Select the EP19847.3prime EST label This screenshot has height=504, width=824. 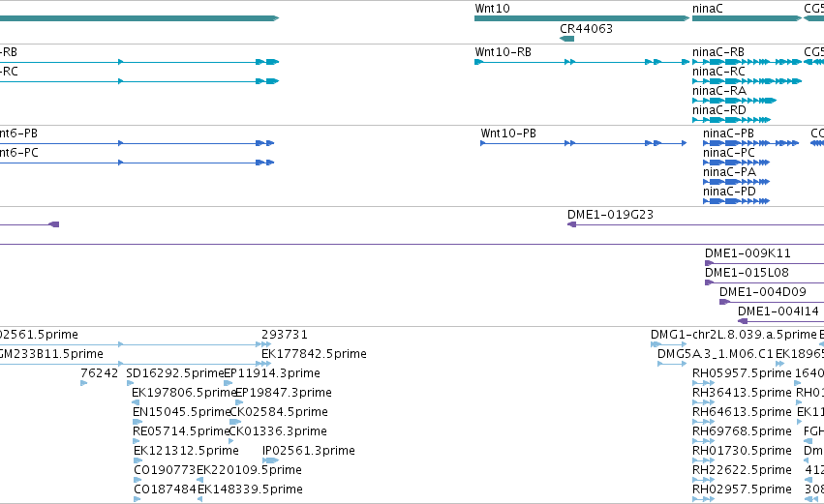(284, 393)
